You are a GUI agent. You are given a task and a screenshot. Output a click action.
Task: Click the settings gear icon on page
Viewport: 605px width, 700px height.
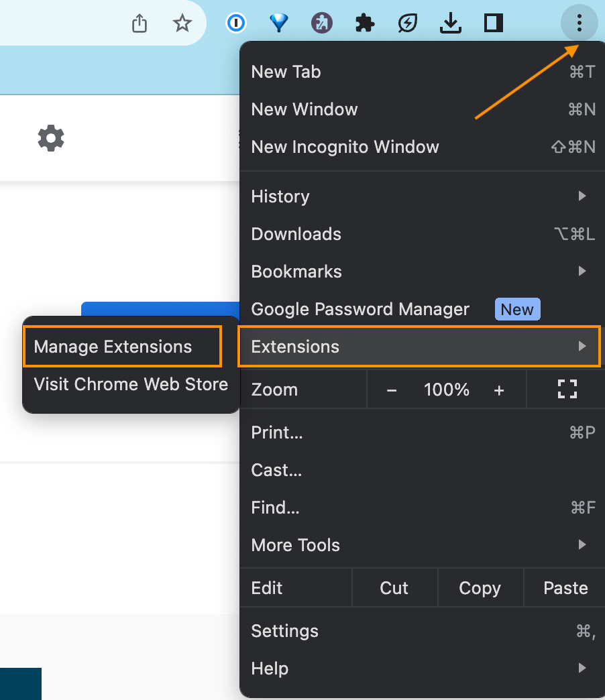coord(51,138)
